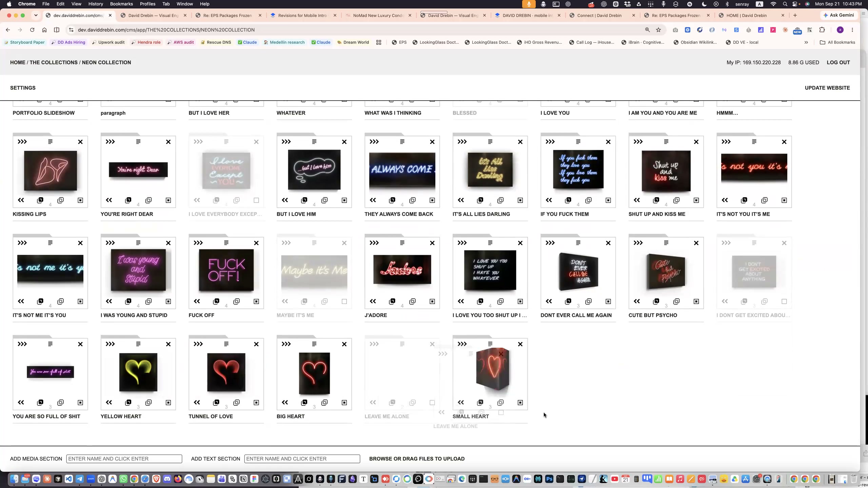This screenshot has height=488, width=868.
Task: Click the UPDATE WEBSITE button
Action: [827, 88]
